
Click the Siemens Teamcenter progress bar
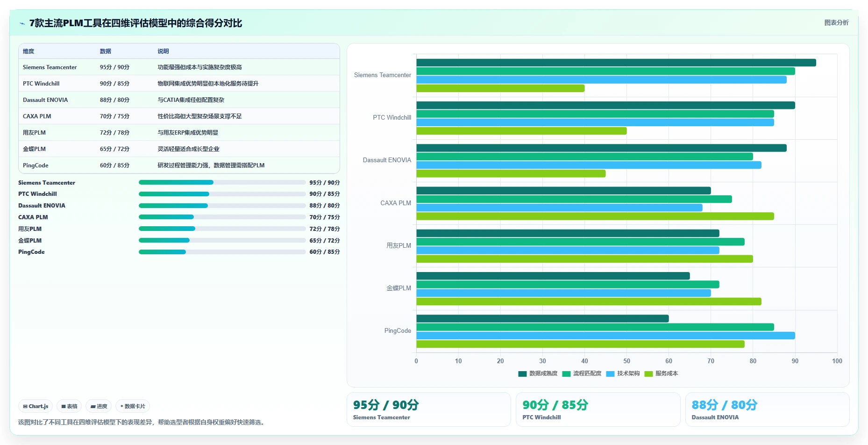click(222, 182)
